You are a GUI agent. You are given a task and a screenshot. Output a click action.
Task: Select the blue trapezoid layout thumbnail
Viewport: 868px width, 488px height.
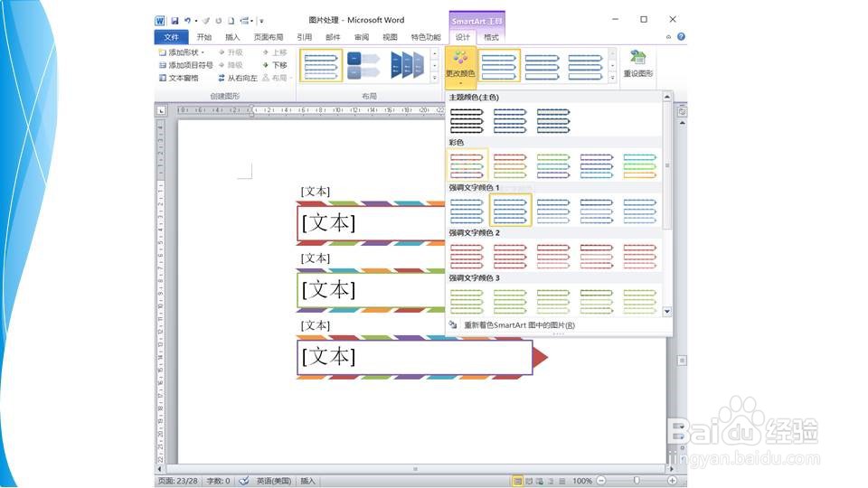point(407,65)
